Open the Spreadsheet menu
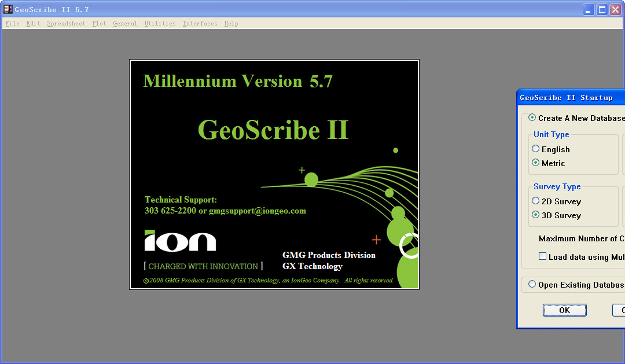Image resolution: width=625 pixels, height=364 pixels. (66, 24)
